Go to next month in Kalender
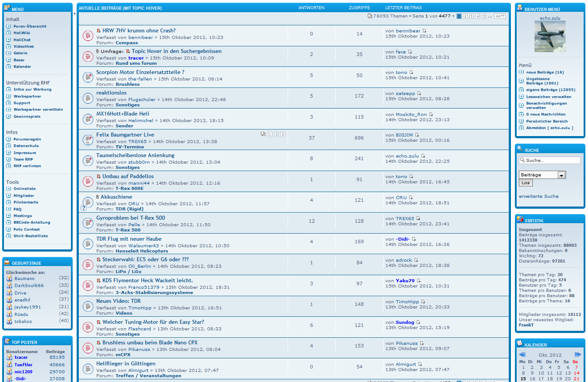588x382 pixels. pyautogui.click(x=577, y=355)
